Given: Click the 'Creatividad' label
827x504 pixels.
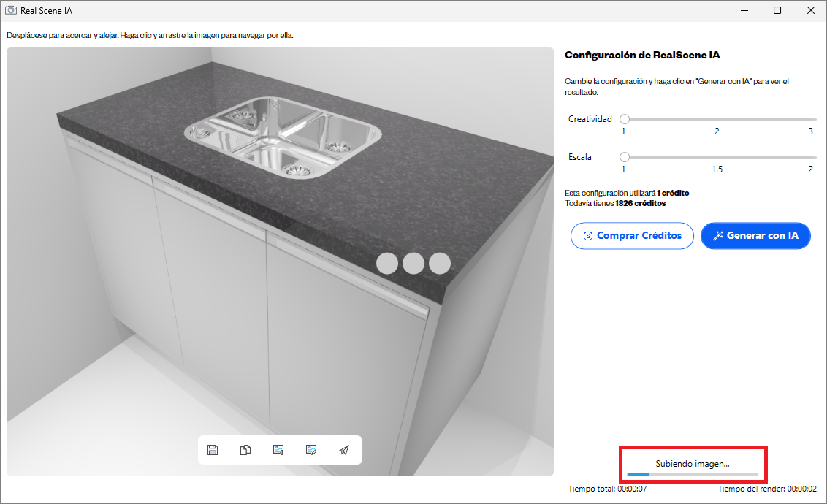Looking at the screenshot, I should 590,119.
